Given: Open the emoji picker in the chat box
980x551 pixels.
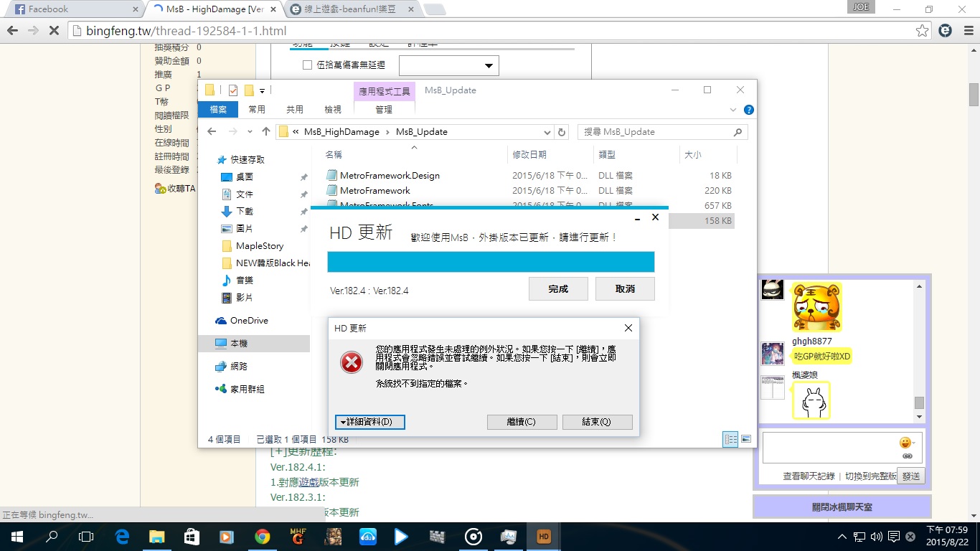Looking at the screenshot, I should coord(905,443).
